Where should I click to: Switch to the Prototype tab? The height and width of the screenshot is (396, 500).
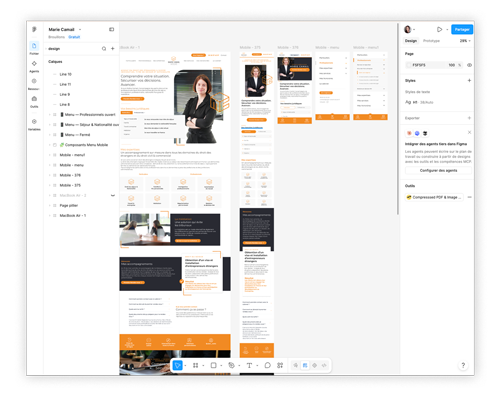(x=431, y=41)
